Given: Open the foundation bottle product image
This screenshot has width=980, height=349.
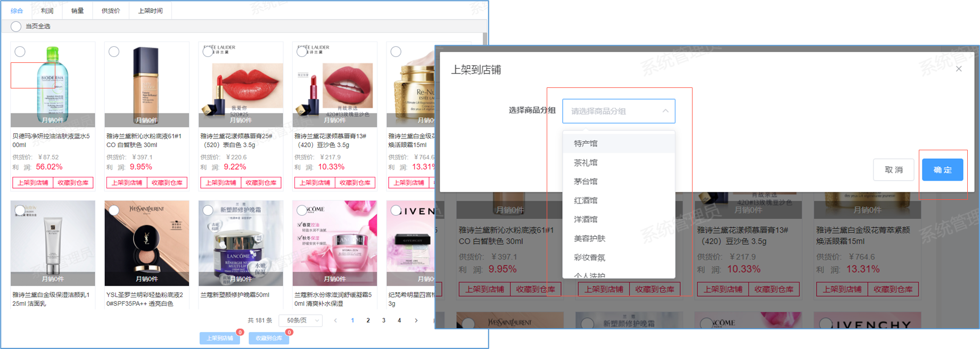Looking at the screenshot, I should tap(147, 84).
